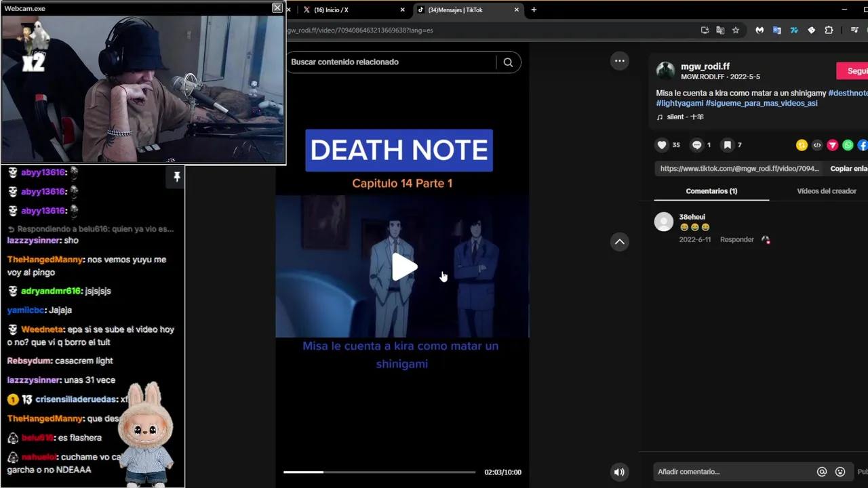Click the pin icon in chat overlay
Viewport: 868px width, 488px height.
[176, 177]
